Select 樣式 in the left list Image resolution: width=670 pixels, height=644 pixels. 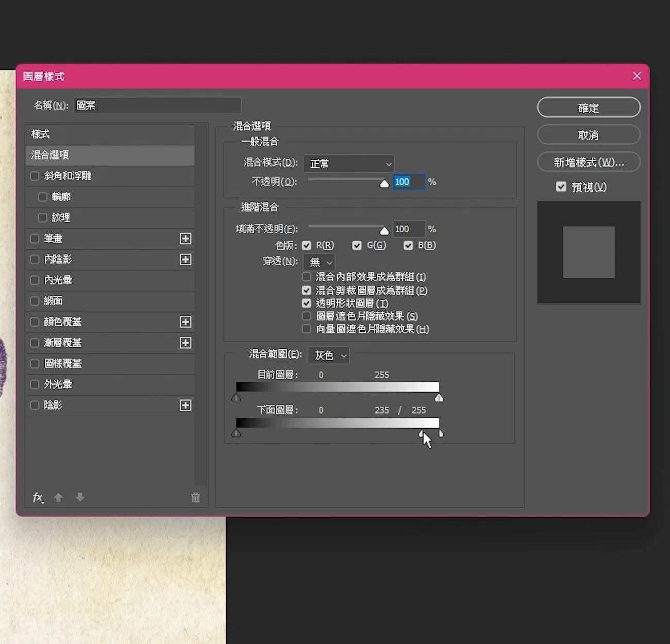tap(110, 134)
